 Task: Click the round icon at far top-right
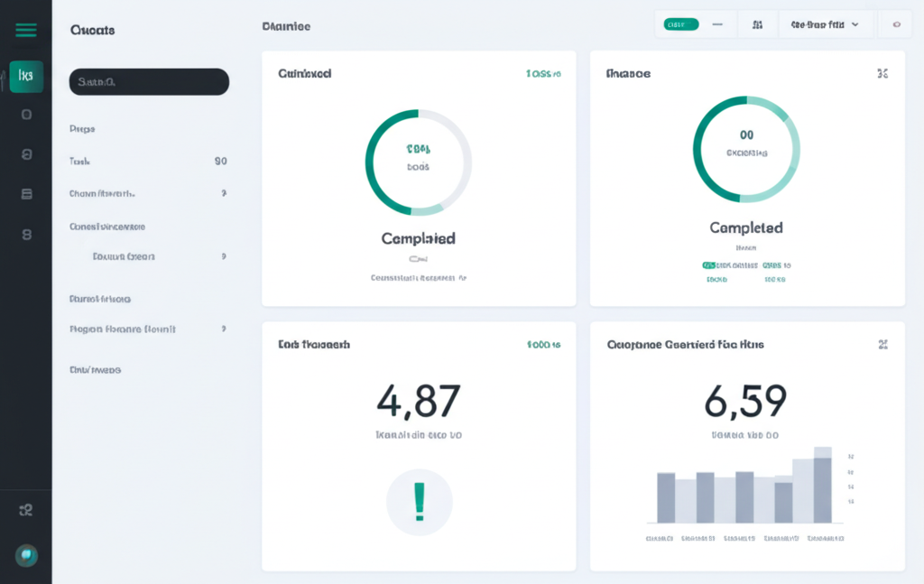[x=895, y=25]
